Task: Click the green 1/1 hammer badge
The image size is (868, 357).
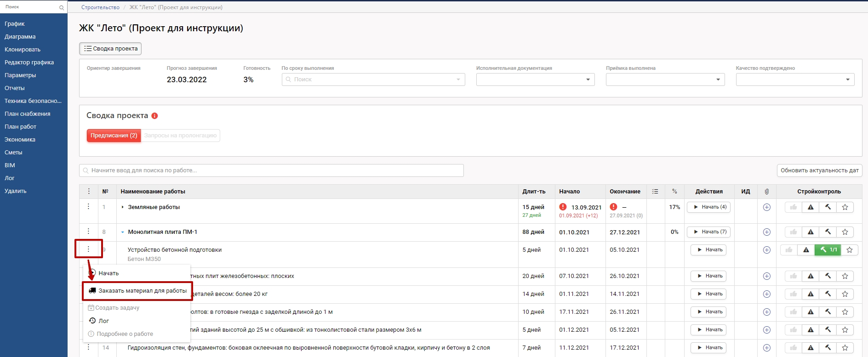Action: pos(828,250)
